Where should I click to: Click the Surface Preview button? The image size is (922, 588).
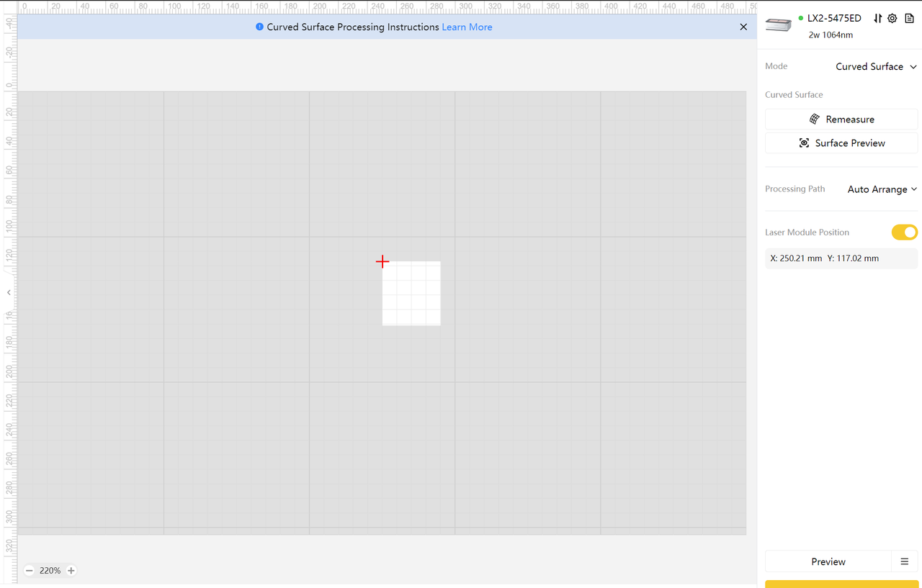click(841, 143)
